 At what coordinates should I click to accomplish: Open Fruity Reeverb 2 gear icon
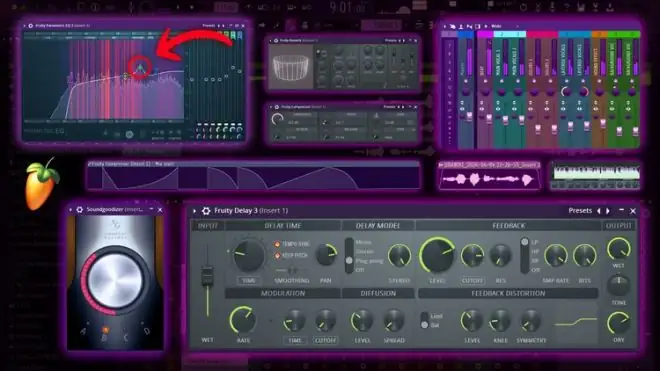[x=276, y=40]
